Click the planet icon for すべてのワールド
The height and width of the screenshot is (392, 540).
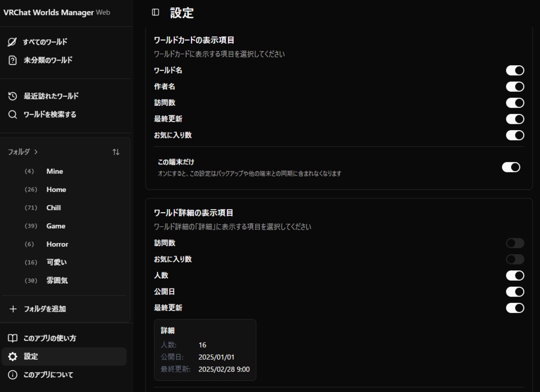(12, 42)
